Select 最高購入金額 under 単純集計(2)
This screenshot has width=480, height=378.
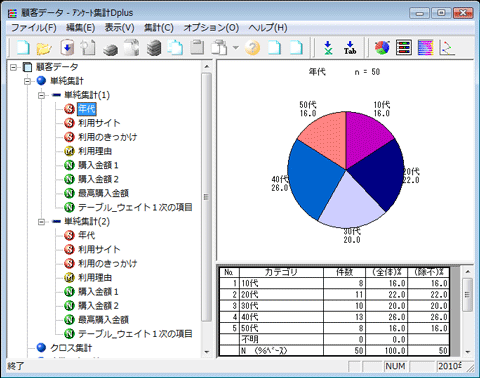point(103,320)
